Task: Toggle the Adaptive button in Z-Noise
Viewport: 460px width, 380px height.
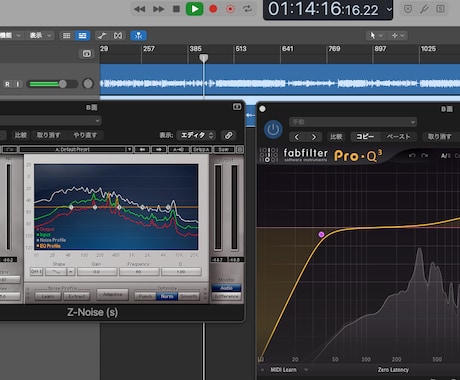Action: pyautogui.click(x=113, y=295)
